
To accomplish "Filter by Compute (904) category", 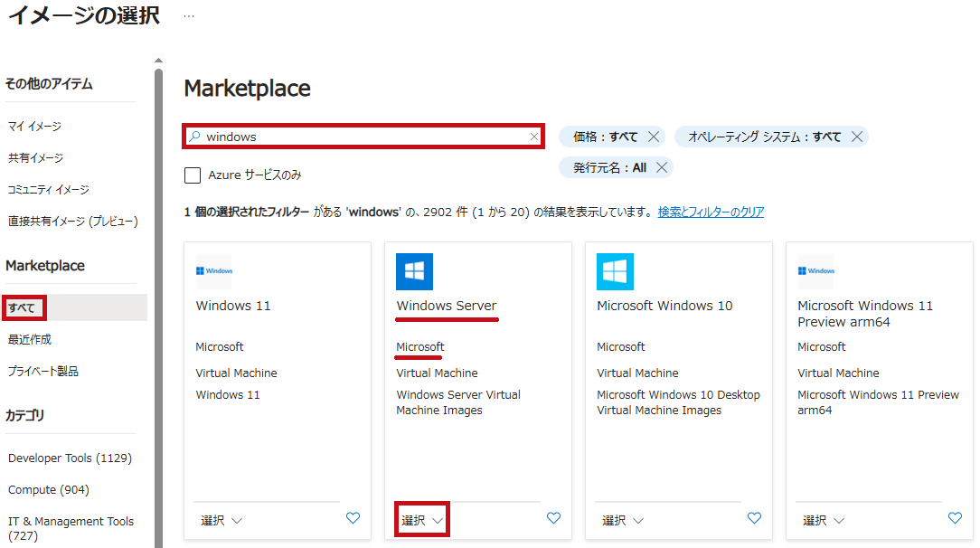I will click(x=49, y=490).
